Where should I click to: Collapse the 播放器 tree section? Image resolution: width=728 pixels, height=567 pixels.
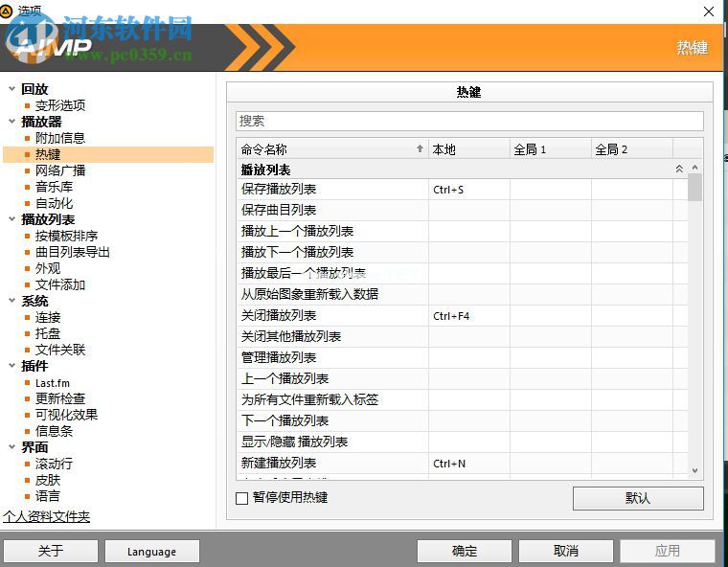point(12,122)
